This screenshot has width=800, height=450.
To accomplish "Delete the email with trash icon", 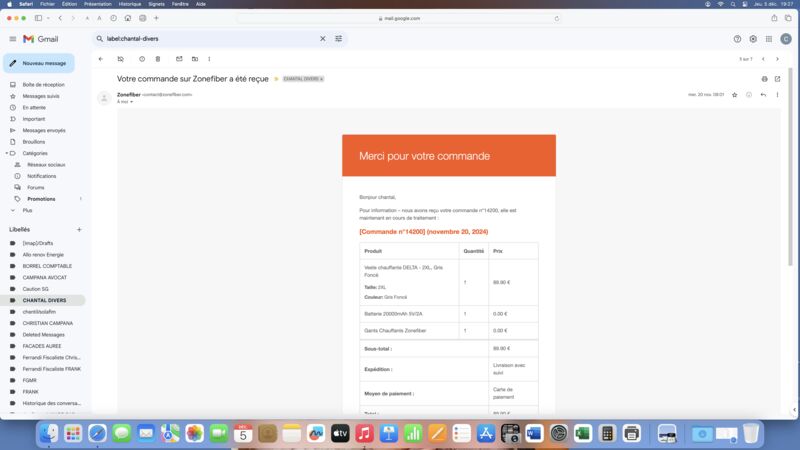I will point(158,59).
